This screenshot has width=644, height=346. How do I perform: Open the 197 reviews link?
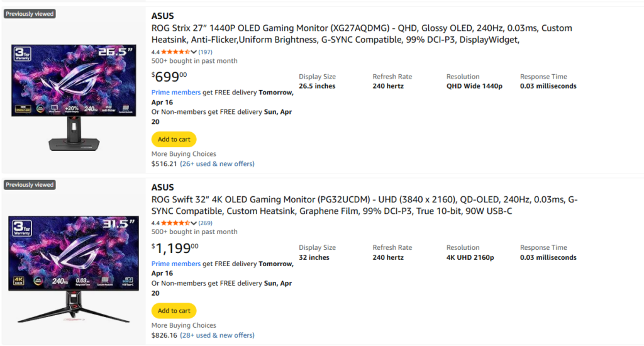point(206,52)
